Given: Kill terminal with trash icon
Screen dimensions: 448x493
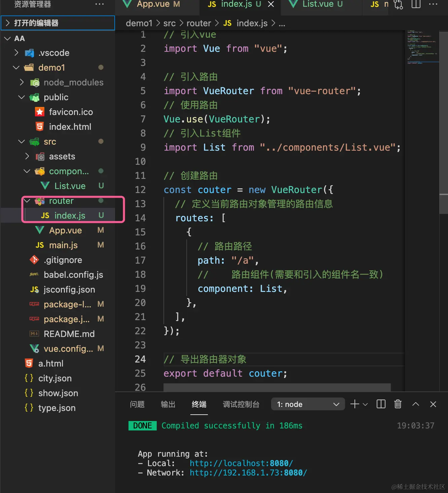Looking at the screenshot, I should [398, 404].
